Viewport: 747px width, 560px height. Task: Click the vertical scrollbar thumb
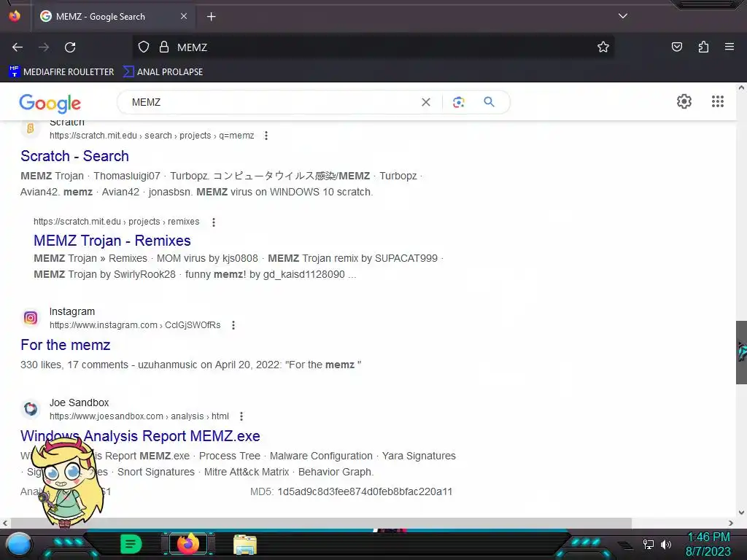click(741, 352)
